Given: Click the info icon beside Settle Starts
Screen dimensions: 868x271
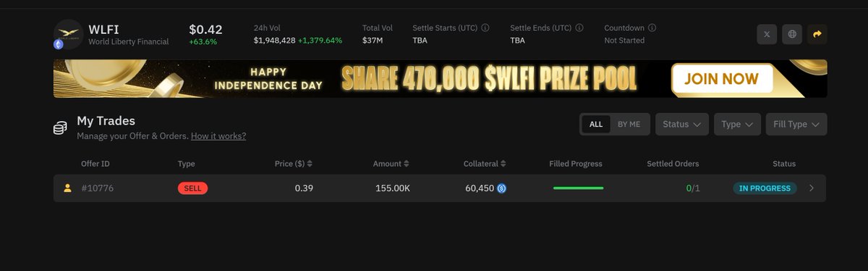Looking at the screenshot, I should (x=485, y=28).
